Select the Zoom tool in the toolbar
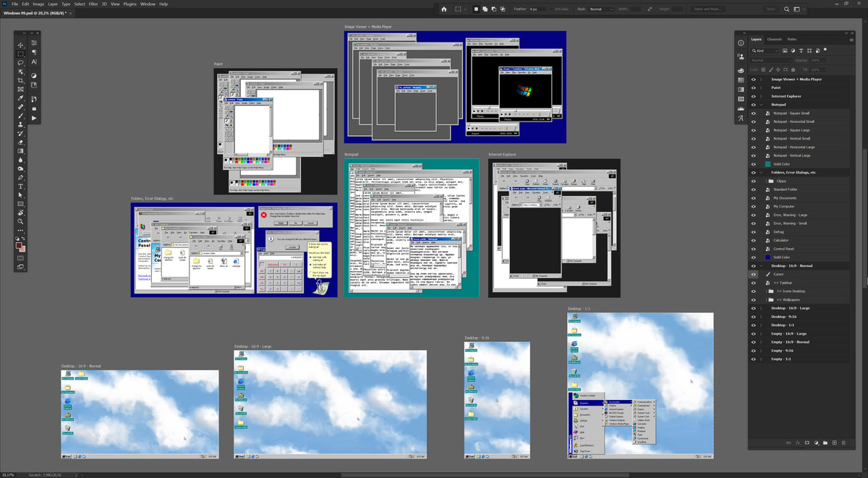Viewport: 868px width, 478px height. point(21,221)
